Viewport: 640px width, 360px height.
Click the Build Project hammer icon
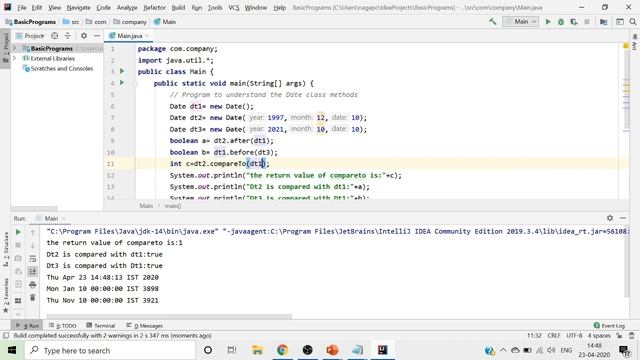[x=493, y=22]
